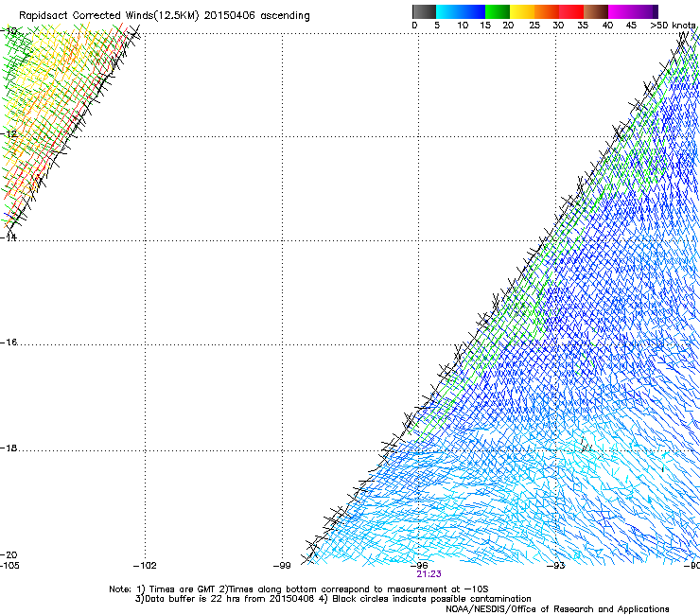The height and width of the screenshot is (615, 700).
Task: Click the red 30-35 knots legend segment
Action: pos(571,11)
